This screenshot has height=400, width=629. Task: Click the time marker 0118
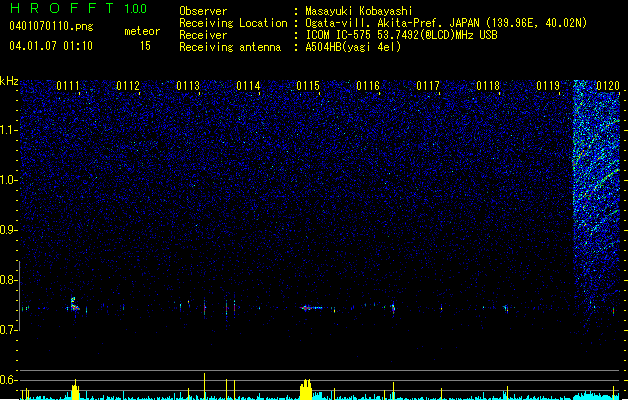tap(488, 86)
